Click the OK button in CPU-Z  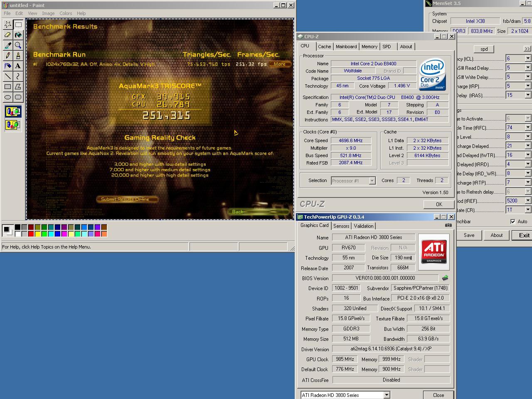pos(439,204)
